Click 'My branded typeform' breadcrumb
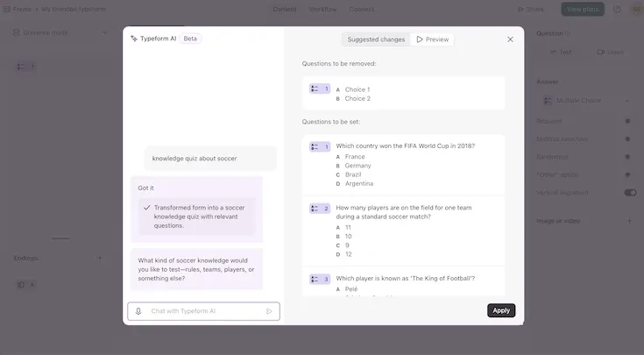 tap(74, 9)
